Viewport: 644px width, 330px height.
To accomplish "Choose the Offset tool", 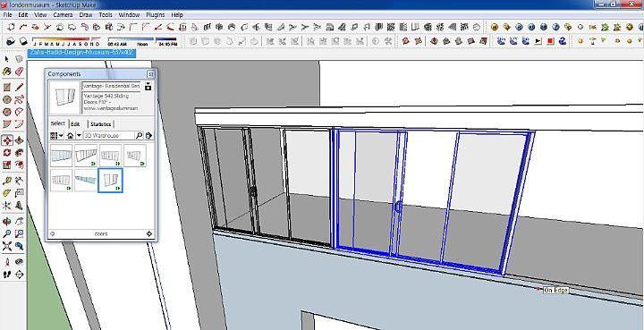I will coord(19,165).
